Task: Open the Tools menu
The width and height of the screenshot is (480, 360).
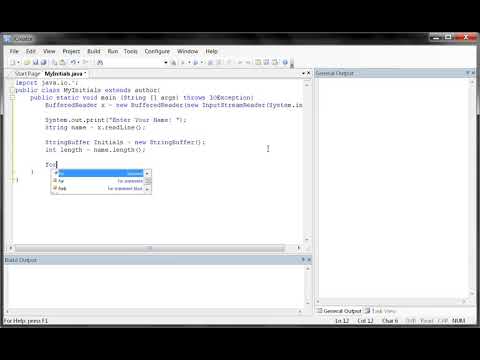Action: (130, 51)
